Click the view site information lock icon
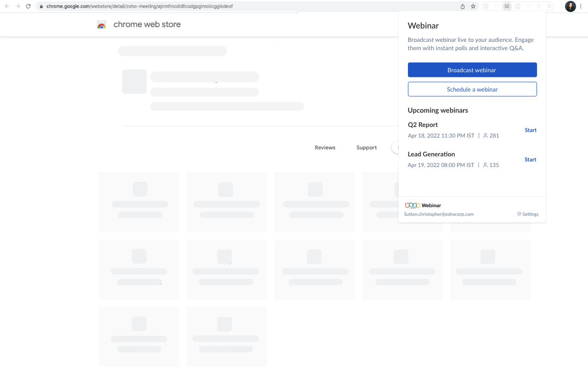This screenshot has height=368, width=588. point(40,6)
